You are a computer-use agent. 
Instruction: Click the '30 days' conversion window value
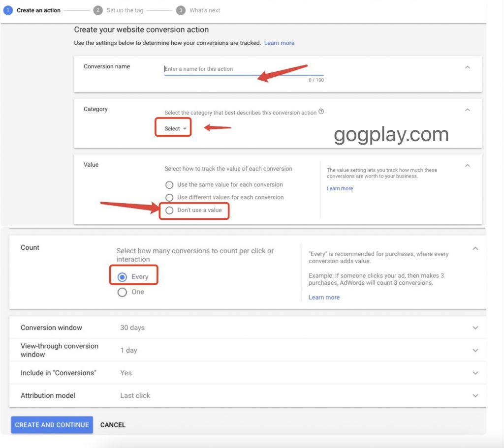tap(132, 328)
